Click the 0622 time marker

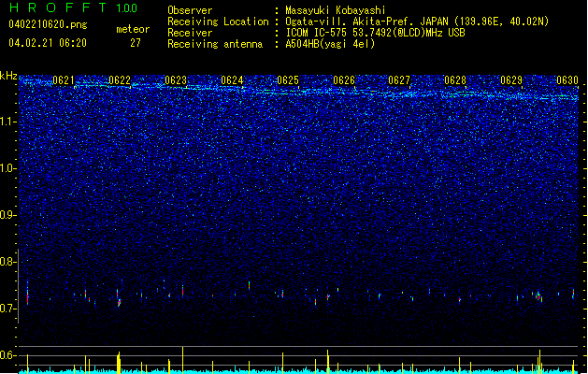coord(120,80)
